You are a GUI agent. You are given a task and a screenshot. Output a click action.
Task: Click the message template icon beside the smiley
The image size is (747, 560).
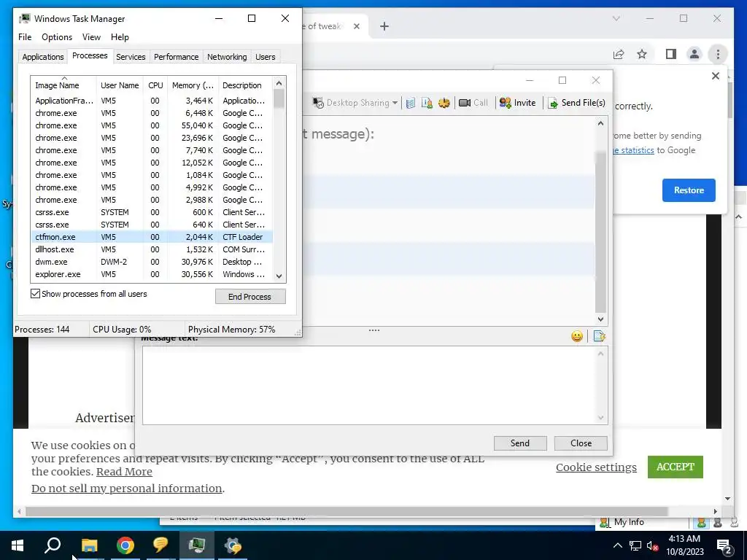[600, 336]
